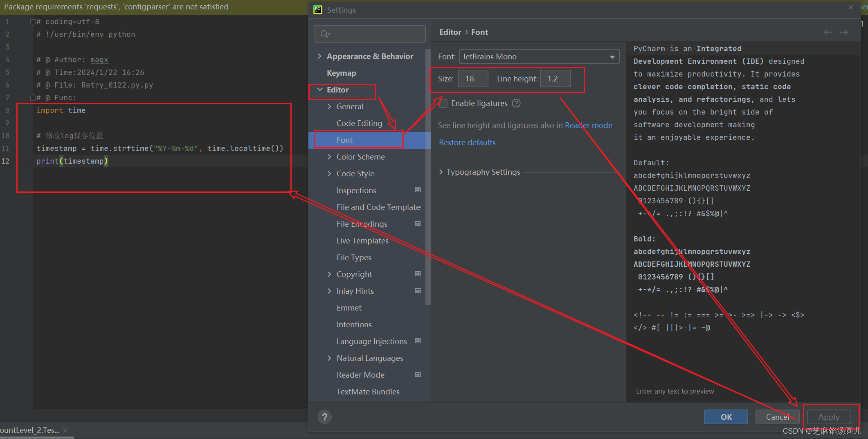Image resolution: width=868 pixels, height=439 pixels.
Task: Collapse the Editor tree section
Action: 319,90
